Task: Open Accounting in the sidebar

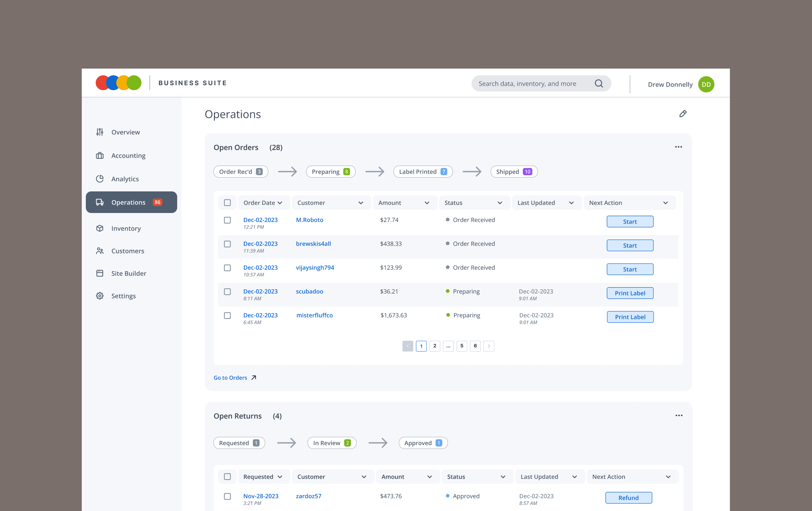Action: (128, 156)
